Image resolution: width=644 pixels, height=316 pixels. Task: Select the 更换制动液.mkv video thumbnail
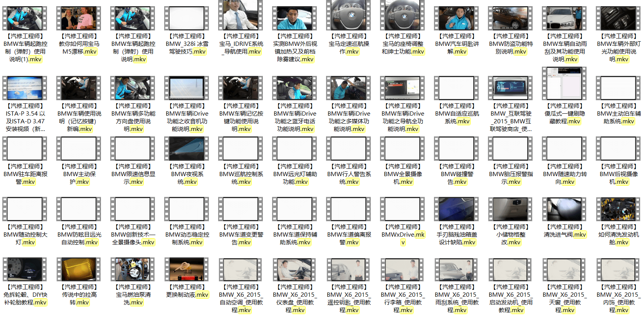coord(187,269)
